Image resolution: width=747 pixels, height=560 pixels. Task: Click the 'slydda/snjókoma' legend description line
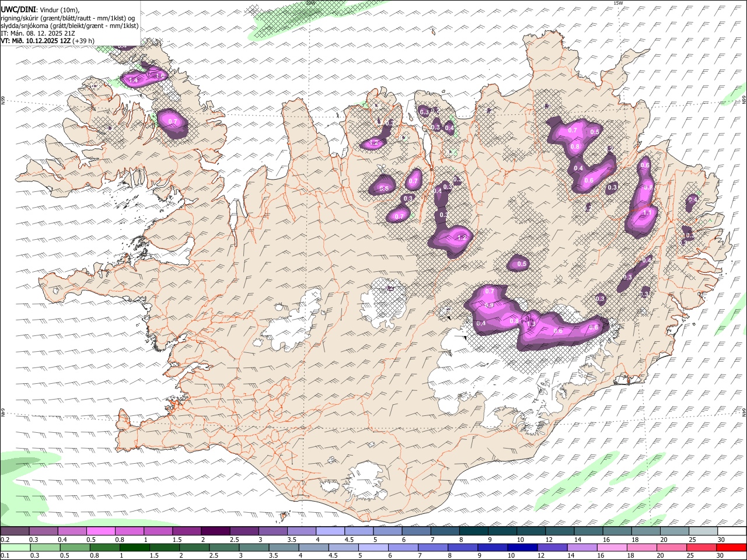69,25
